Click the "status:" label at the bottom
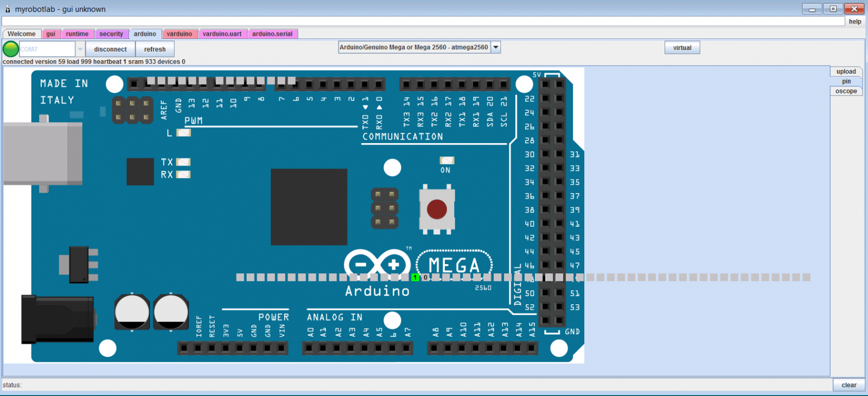868x396 pixels. pyautogui.click(x=12, y=385)
